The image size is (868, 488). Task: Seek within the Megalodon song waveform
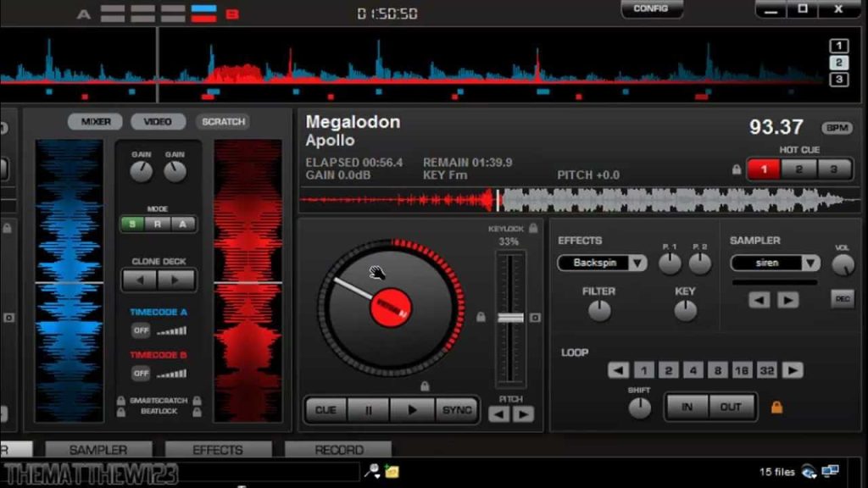pos(580,200)
